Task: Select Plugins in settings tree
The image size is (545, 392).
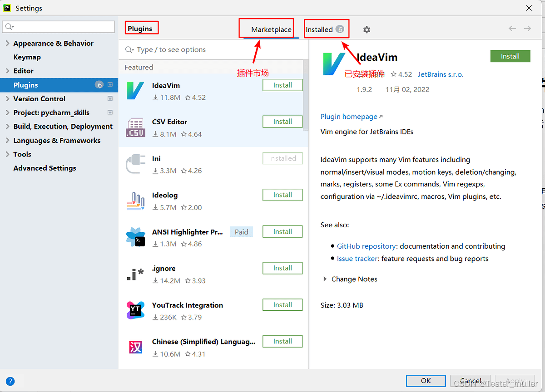Action: point(59,85)
